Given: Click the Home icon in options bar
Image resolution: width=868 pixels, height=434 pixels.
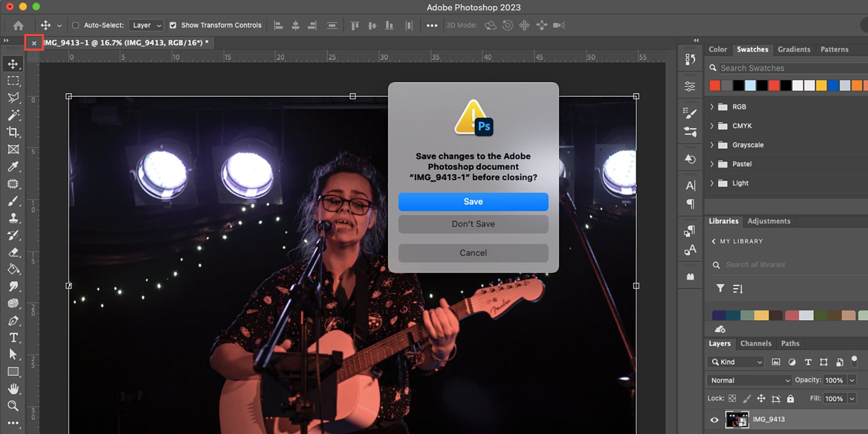Looking at the screenshot, I should pos(19,25).
